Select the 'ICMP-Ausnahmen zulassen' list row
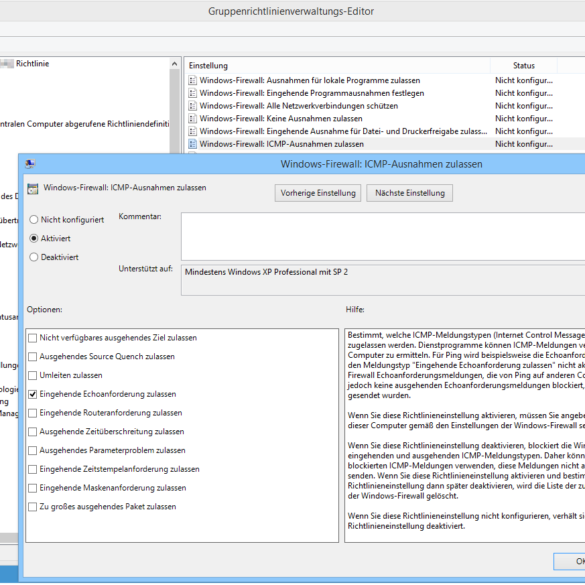This screenshot has height=585, width=585. pos(385,144)
